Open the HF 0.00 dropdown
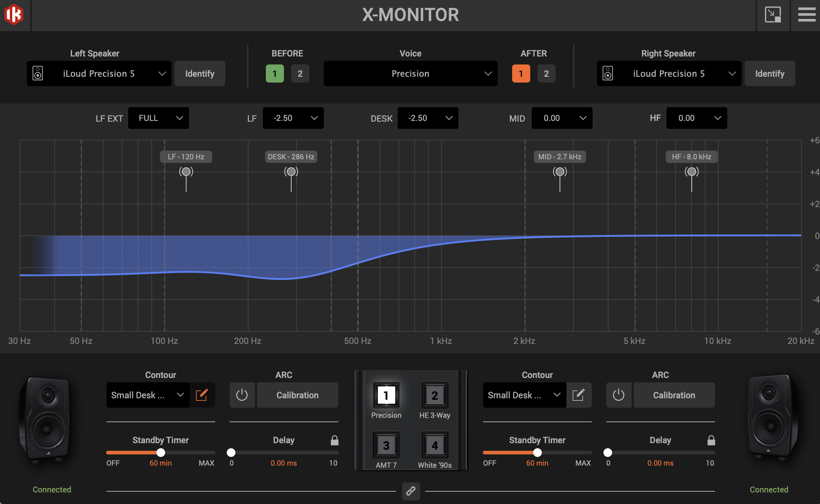Screen dimensions: 820x504 tap(697, 118)
